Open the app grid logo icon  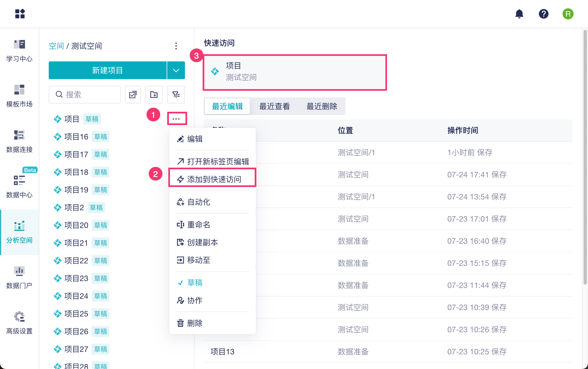20,14
